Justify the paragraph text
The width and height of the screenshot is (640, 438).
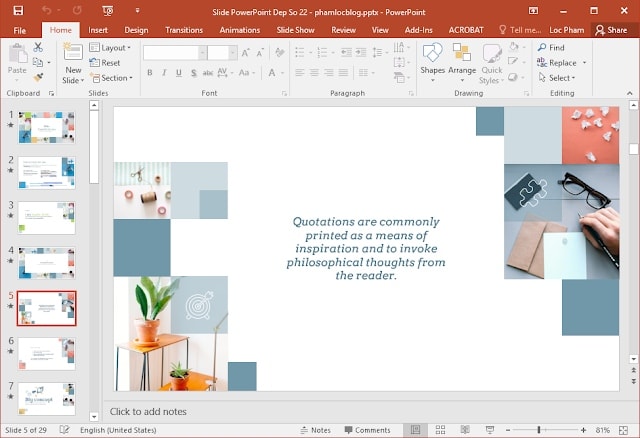(343, 73)
